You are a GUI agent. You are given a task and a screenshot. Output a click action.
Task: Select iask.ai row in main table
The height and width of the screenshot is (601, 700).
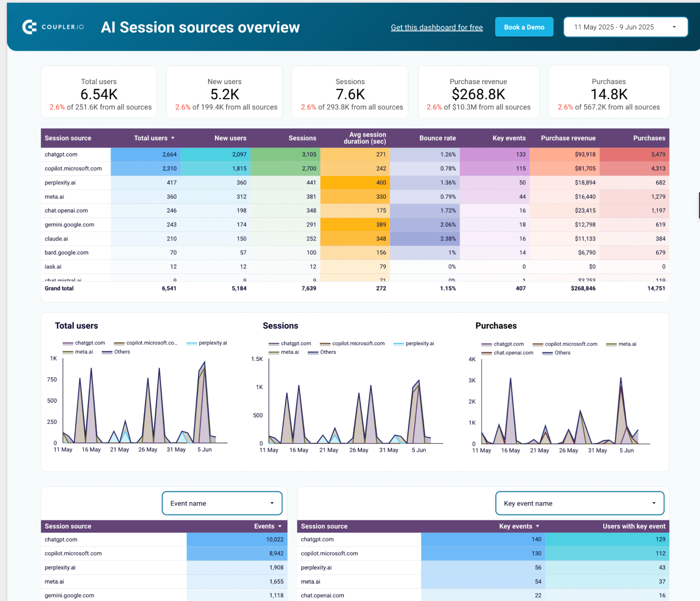[355, 267]
